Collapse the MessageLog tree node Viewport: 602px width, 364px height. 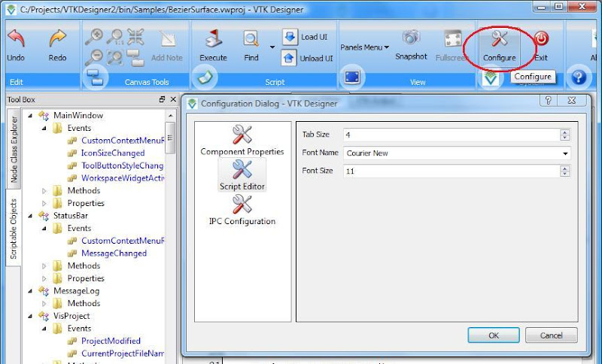click(30, 291)
